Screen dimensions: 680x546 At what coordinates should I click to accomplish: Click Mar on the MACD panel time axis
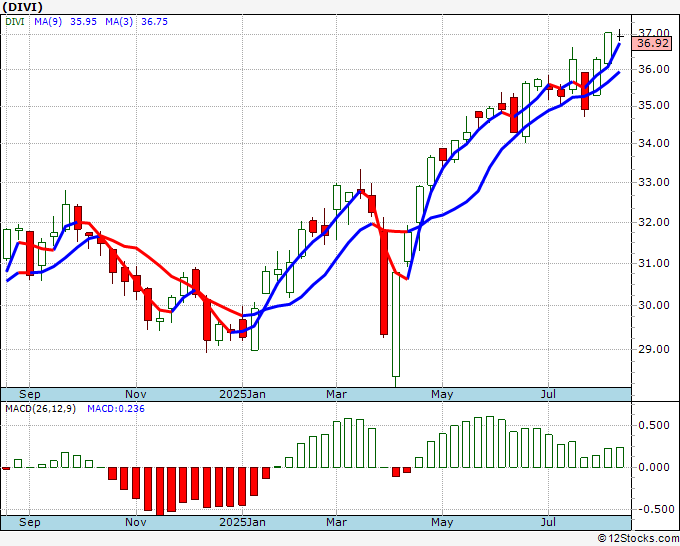337,522
